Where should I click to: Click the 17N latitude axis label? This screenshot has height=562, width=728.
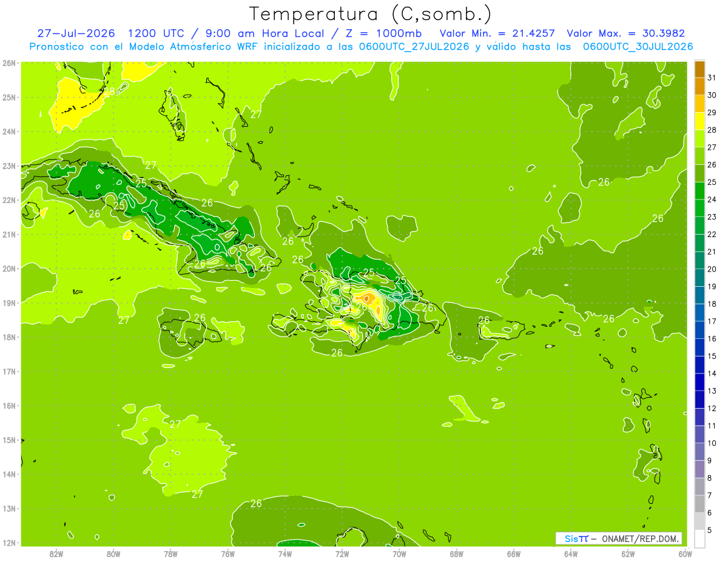pyautogui.click(x=9, y=371)
